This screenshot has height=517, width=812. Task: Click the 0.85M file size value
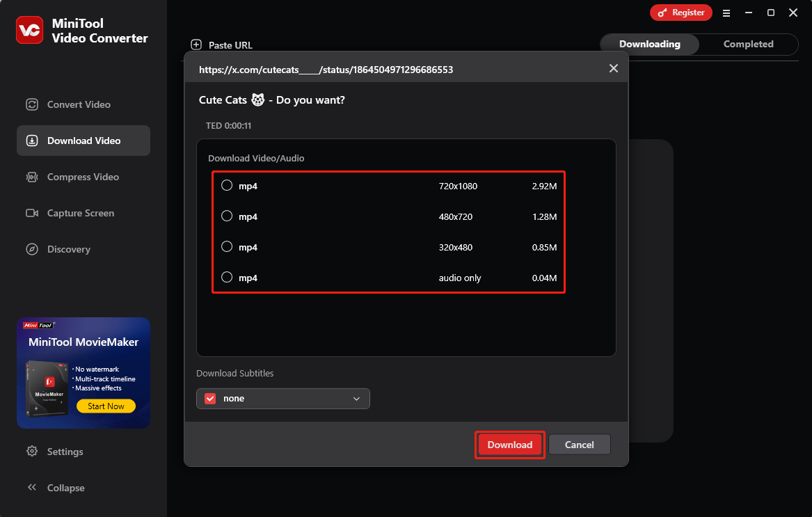[x=544, y=247]
